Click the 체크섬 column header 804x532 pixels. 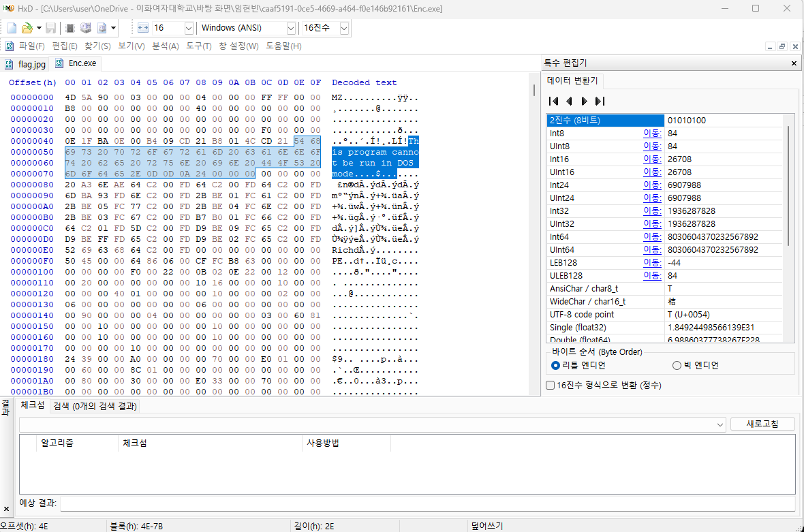tap(210, 443)
